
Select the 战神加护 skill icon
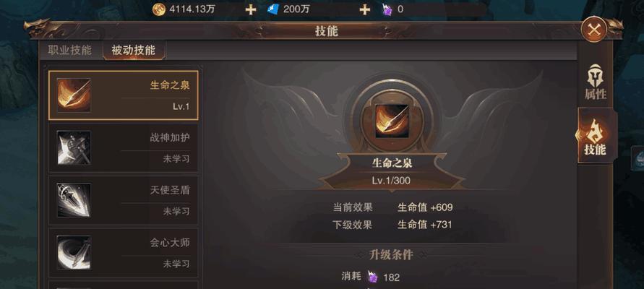point(74,148)
